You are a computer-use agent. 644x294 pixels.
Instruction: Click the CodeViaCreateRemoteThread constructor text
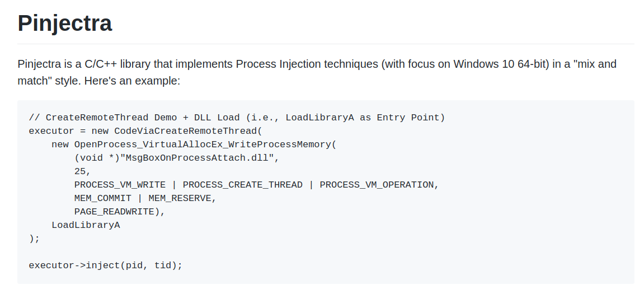(x=188, y=131)
